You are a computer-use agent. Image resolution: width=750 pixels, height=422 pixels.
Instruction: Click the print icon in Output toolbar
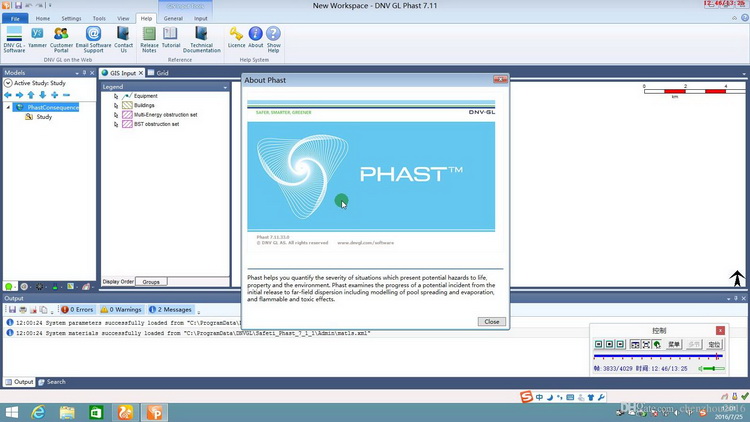tap(23, 310)
